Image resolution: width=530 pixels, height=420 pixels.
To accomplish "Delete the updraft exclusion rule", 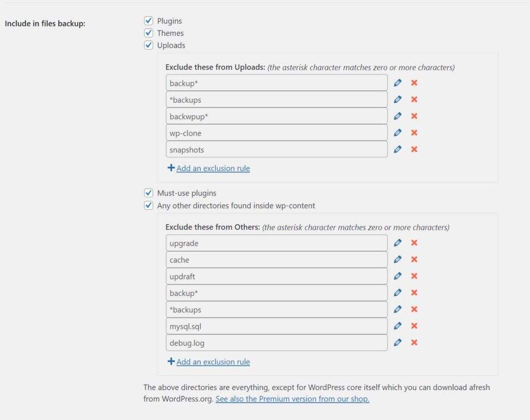I will pos(414,276).
